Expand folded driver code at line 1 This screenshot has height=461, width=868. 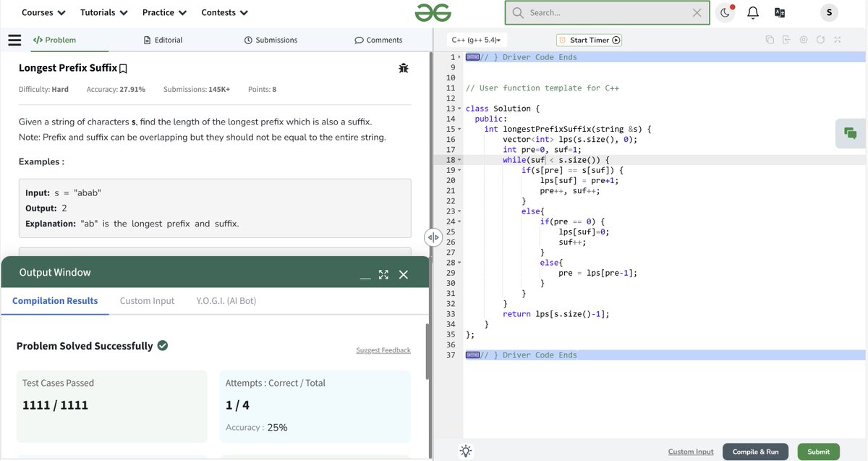(x=459, y=56)
